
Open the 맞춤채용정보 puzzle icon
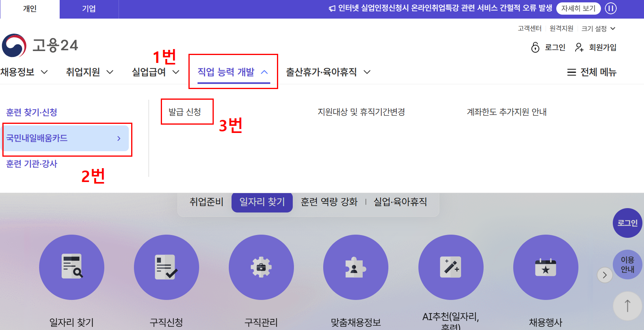pyautogui.click(x=356, y=267)
